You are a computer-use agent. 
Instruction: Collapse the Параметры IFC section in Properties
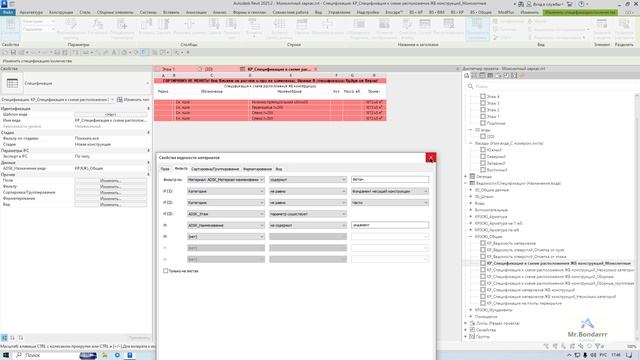click(x=148, y=151)
